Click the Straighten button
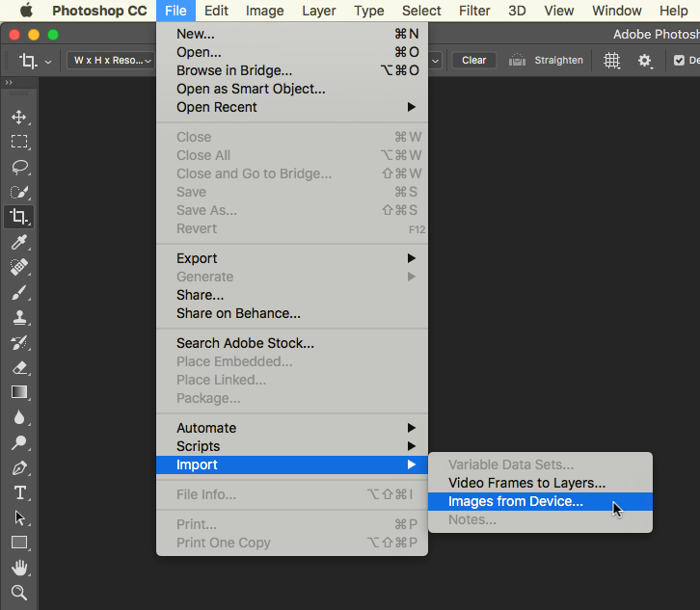 (547, 60)
